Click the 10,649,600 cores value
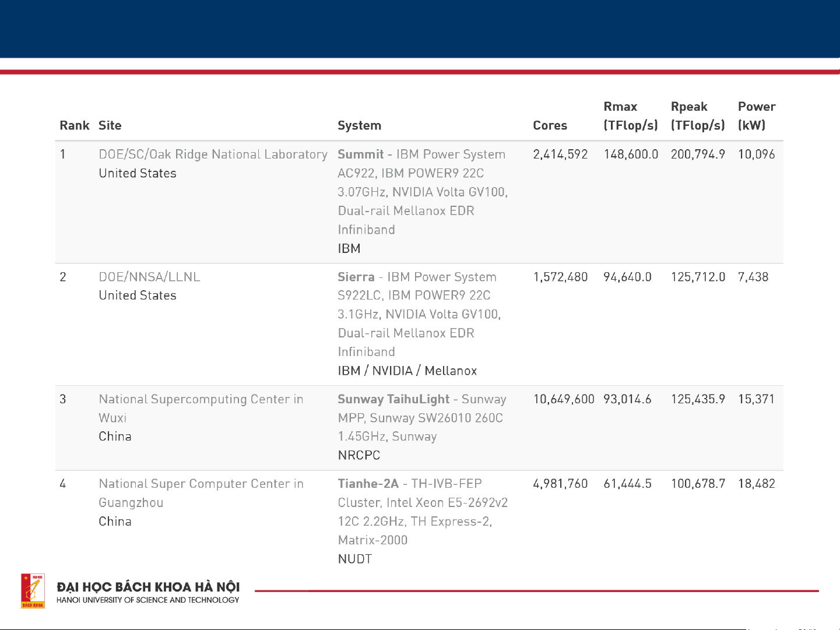Image resolution: width=840 pixels, height=630 pixels. click(563, 399)
